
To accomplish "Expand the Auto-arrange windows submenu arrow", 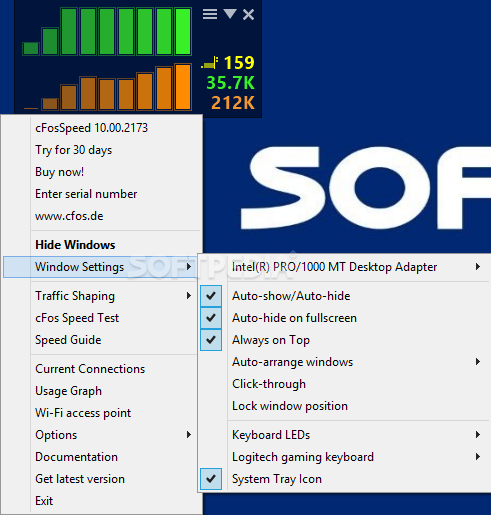I will pos(478,362).
